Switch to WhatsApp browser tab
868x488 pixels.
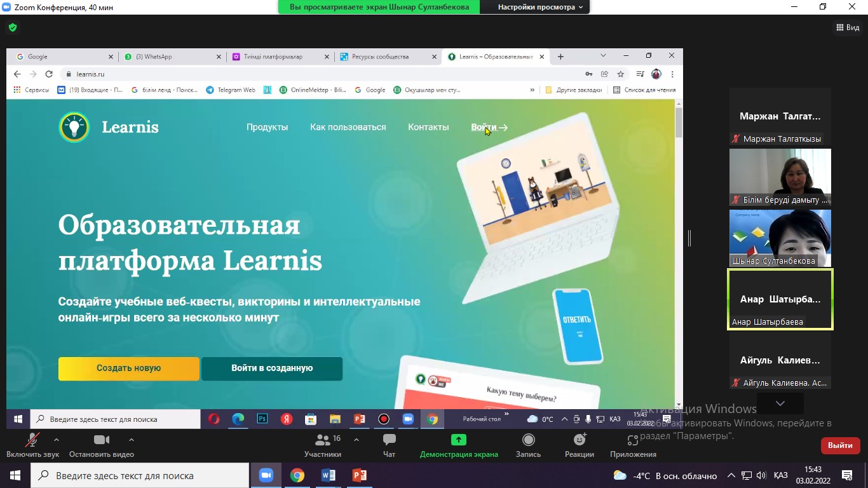click(172, 57)
